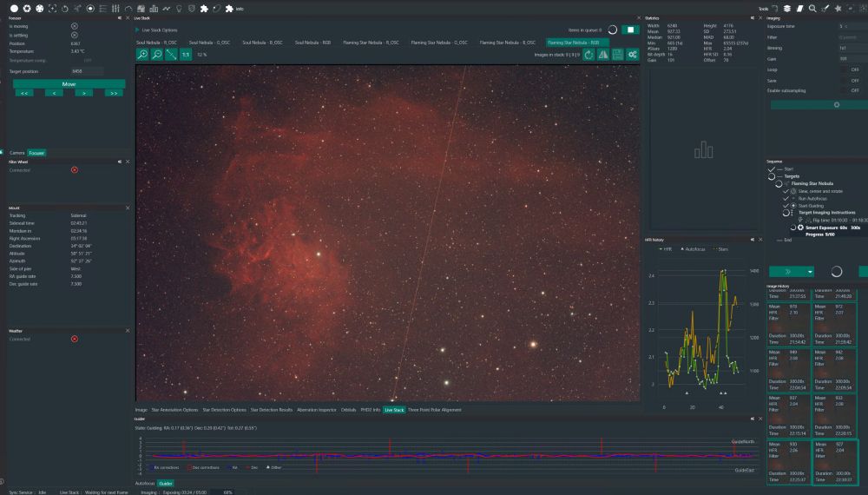Screen dimensions: 868x495
Task: Click the magnifier icon in the Tools bar
Action: pos(812,9)
